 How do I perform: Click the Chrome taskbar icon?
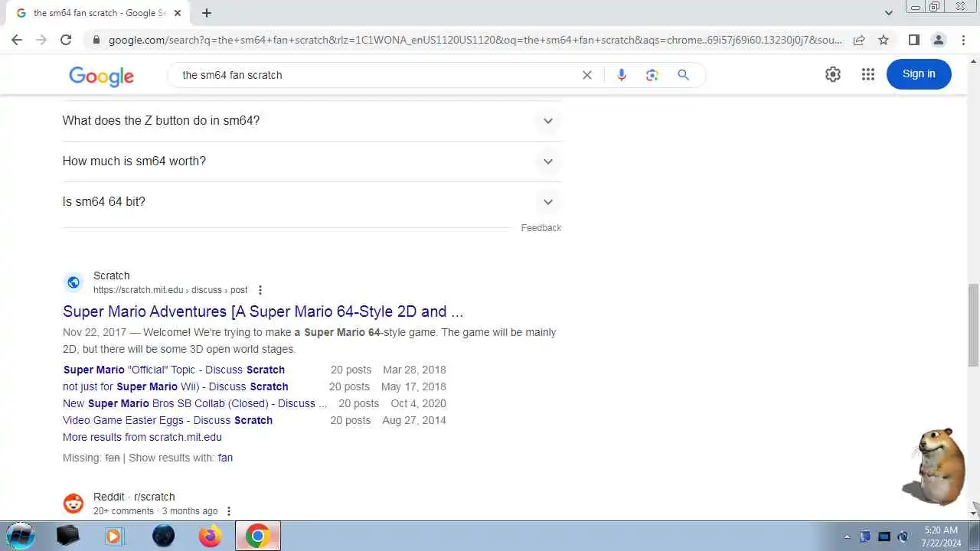pyautogui.click(x=257, y=536)
